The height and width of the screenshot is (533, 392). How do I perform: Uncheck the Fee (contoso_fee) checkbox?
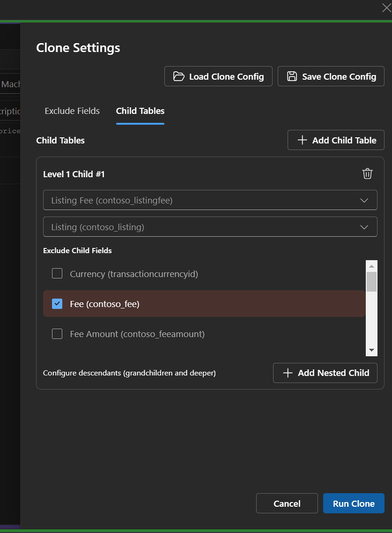pyautogui.click(x=57, y=304)
